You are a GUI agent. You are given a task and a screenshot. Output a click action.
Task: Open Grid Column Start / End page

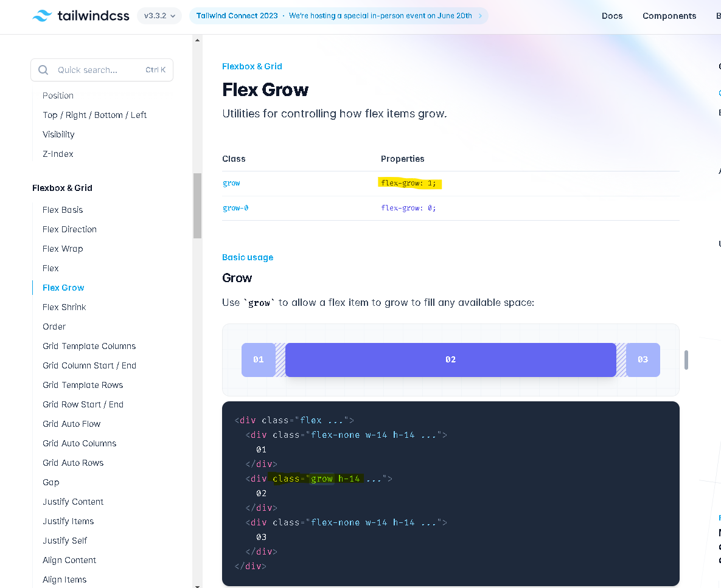click(x=89, y=365)
